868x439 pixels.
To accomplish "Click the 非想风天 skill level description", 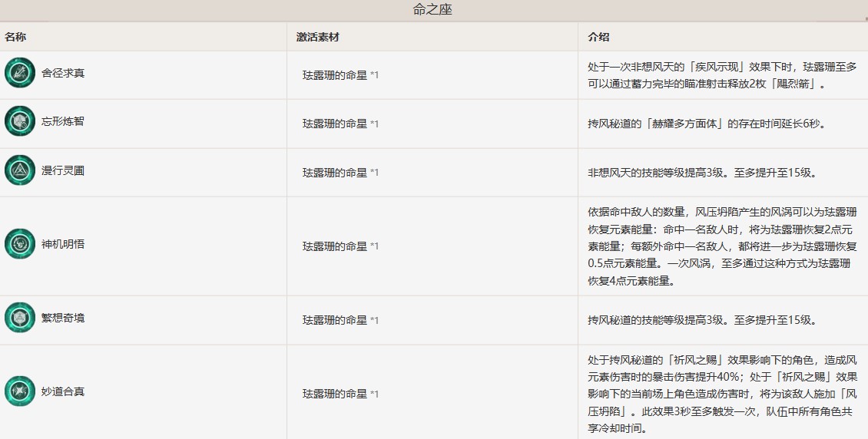I will 702,173.
